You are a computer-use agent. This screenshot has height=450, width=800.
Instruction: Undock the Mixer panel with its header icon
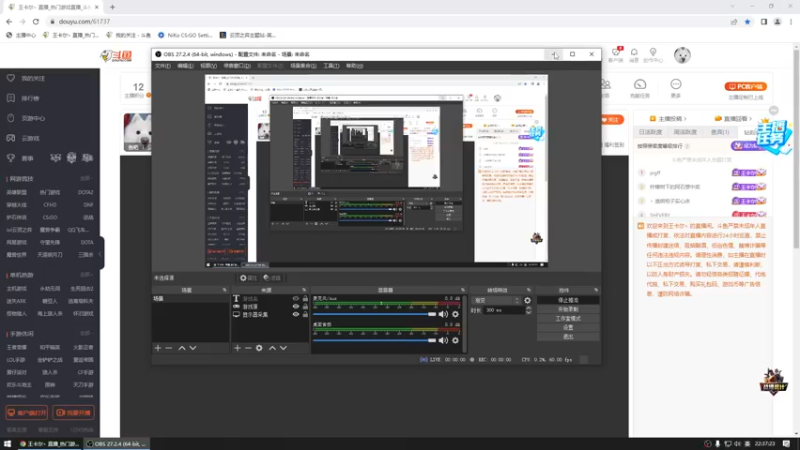[x=463, y=290]
